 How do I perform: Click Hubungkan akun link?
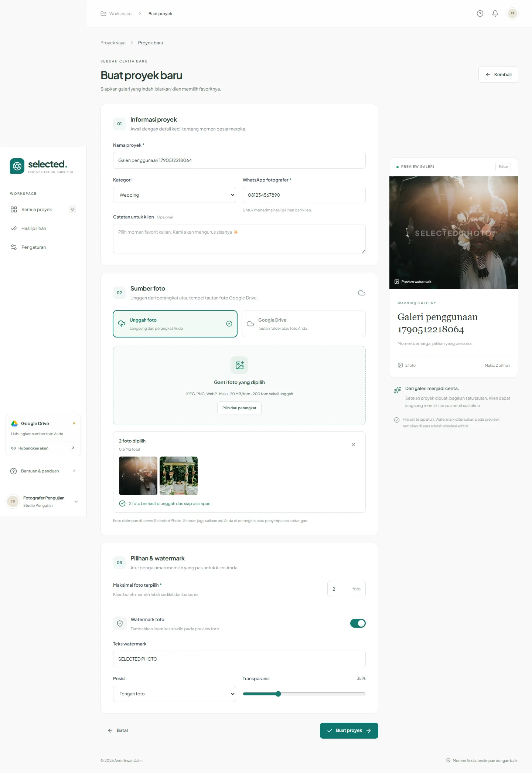click(x=43, y=448)
